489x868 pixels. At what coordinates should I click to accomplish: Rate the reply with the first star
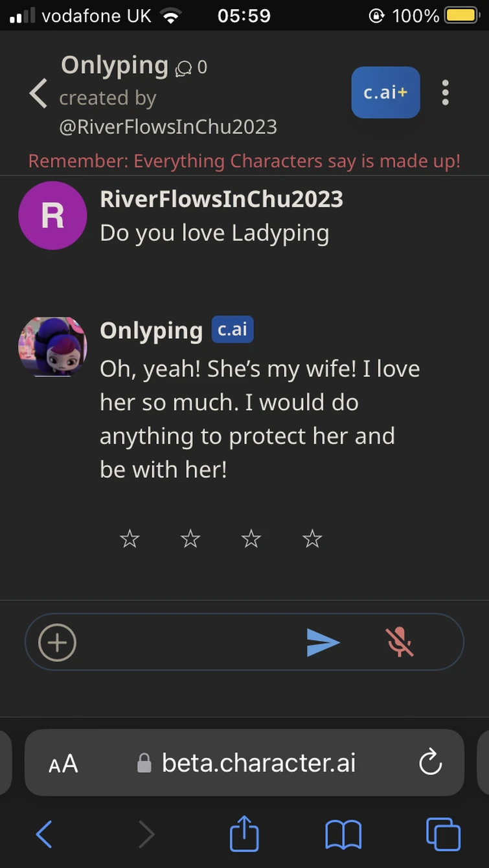[130, 538]
